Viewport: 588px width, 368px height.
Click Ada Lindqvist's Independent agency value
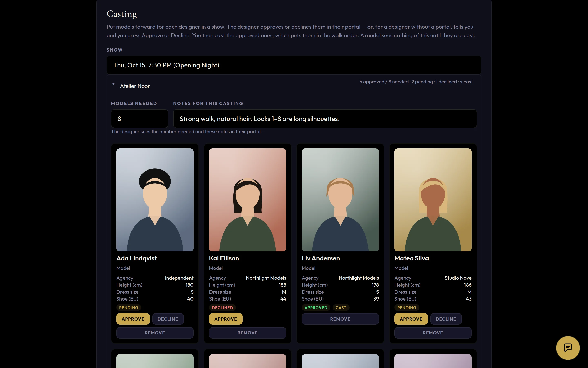pyautogui.click(x=179, y=278)
